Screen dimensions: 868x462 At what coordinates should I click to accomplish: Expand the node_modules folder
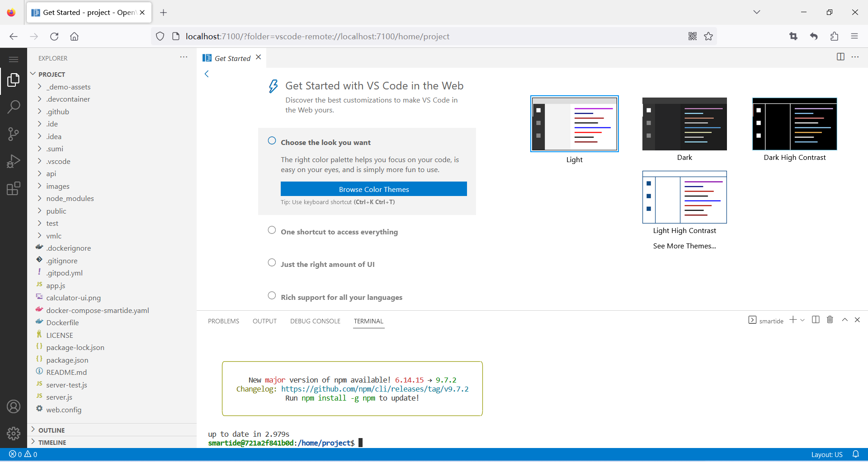(x=112, y=198)
